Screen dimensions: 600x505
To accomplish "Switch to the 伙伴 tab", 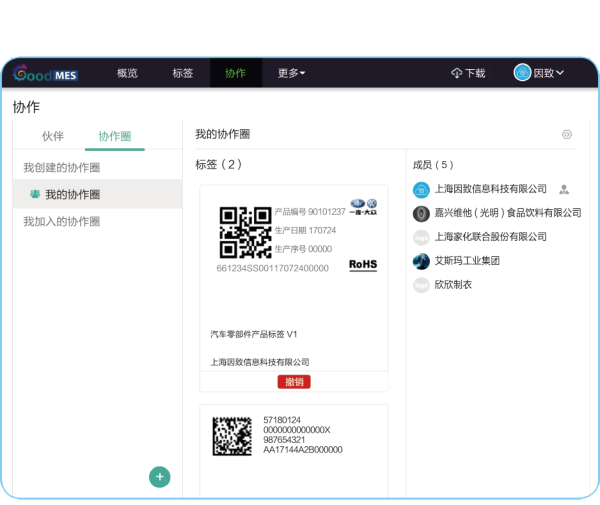I will pyautogui.click(x=53, y=136).
